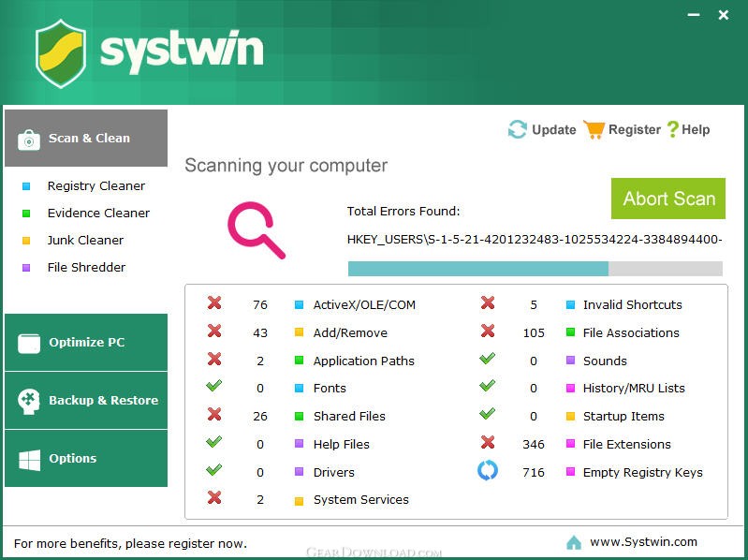Screen dimensions: 748x560
Task: Click the blue spinning icon beside Empty Registry Keys
Action: [488, 471]
